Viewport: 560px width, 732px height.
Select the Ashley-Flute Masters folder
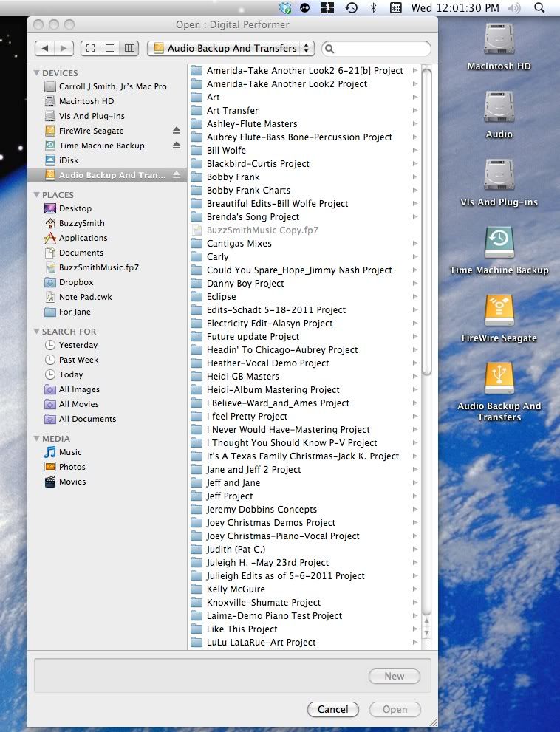[x=304, y=123]
